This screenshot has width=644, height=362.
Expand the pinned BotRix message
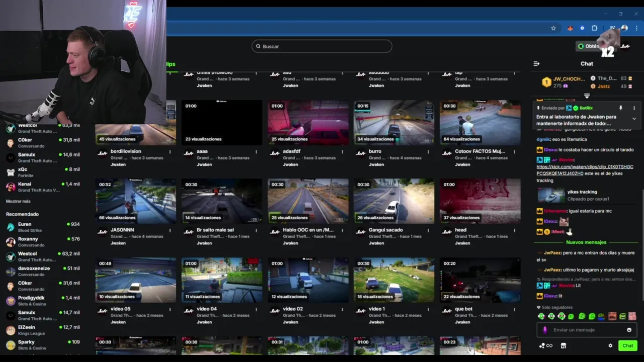(634, 119)
